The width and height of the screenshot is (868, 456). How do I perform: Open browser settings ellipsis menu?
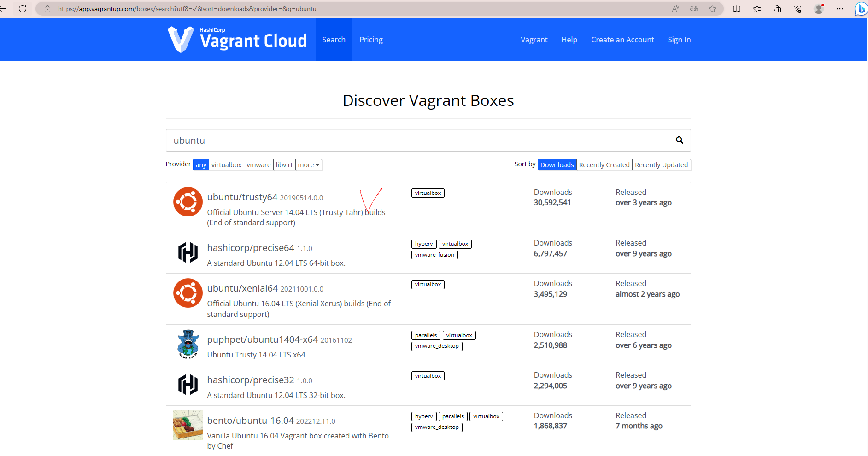pyautogui.click(x=840, y=9)
